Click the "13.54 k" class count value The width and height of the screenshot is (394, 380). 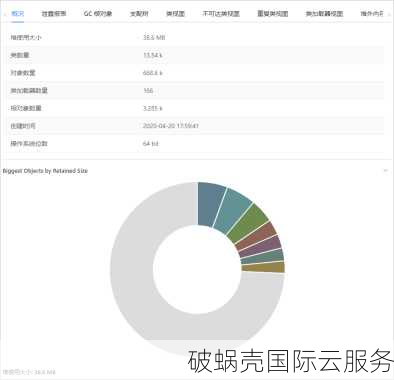coord(153,55)
